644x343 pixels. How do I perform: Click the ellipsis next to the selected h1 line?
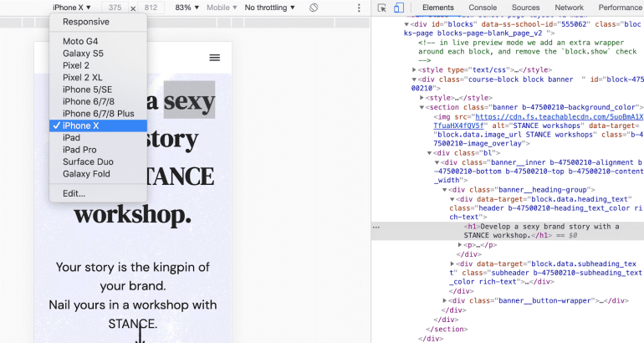pyautogui.click(x=376, y=227)
